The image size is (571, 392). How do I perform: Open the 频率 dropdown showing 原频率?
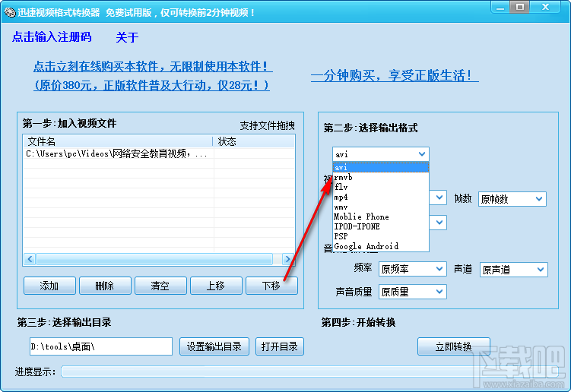413,269
